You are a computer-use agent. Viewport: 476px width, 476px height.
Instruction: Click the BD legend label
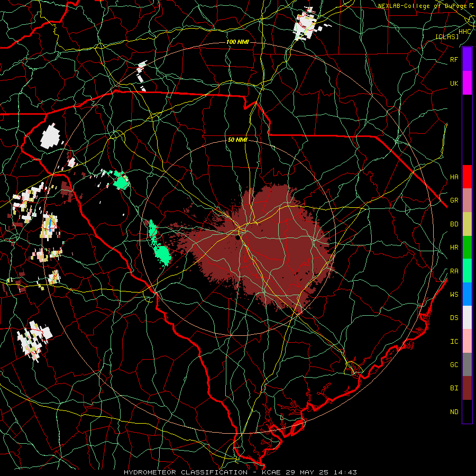point(454,224)
